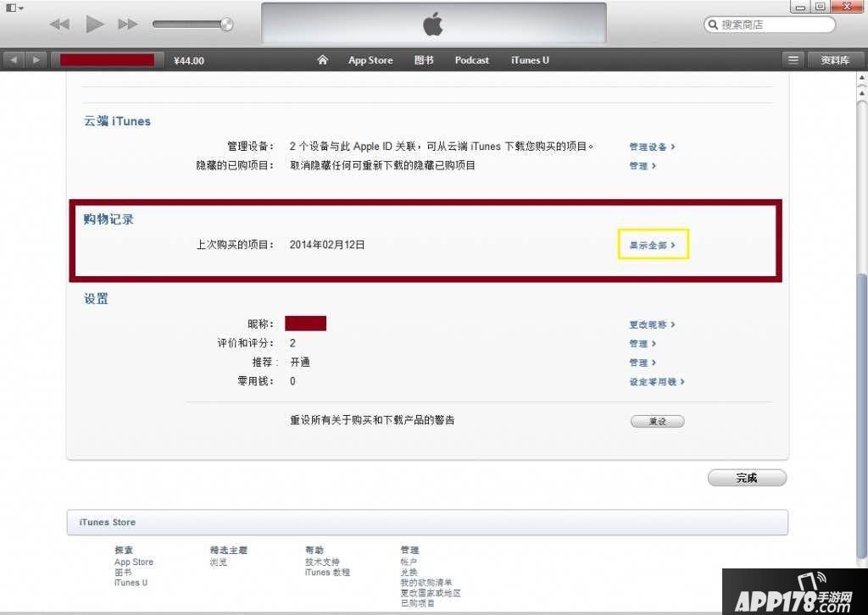Click the ¥44.00 account balance
The image size is (868, 615).
click(x=189, y=61)
